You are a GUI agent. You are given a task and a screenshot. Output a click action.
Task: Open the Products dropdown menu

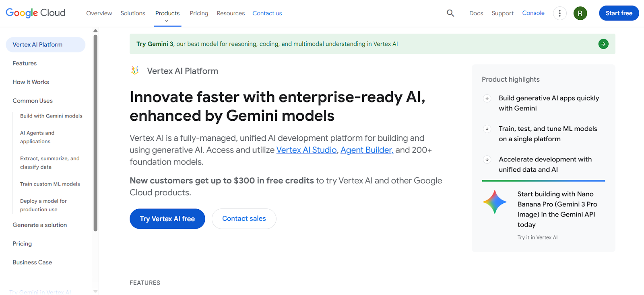point(167,14)
